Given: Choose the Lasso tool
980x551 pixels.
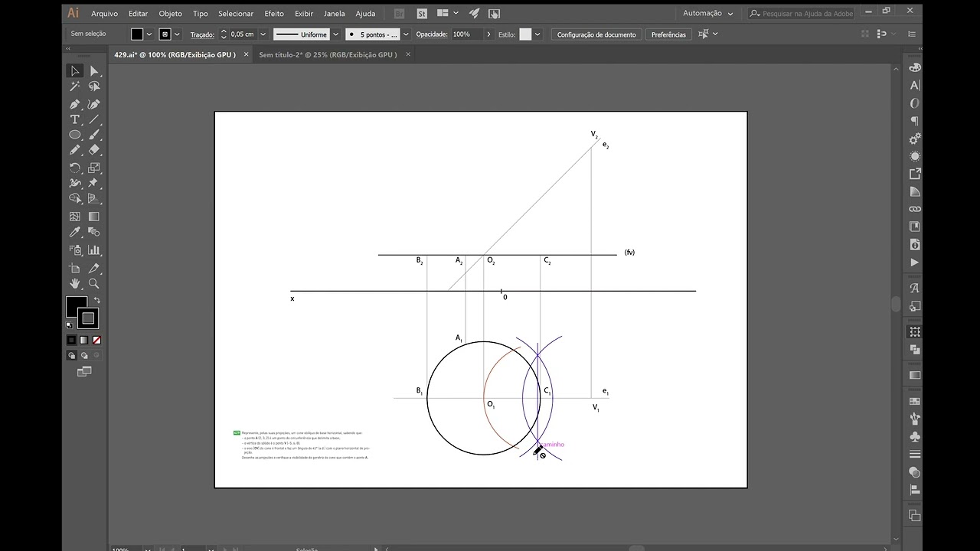Looking at the screenshot, I should [x=94, y=86].
